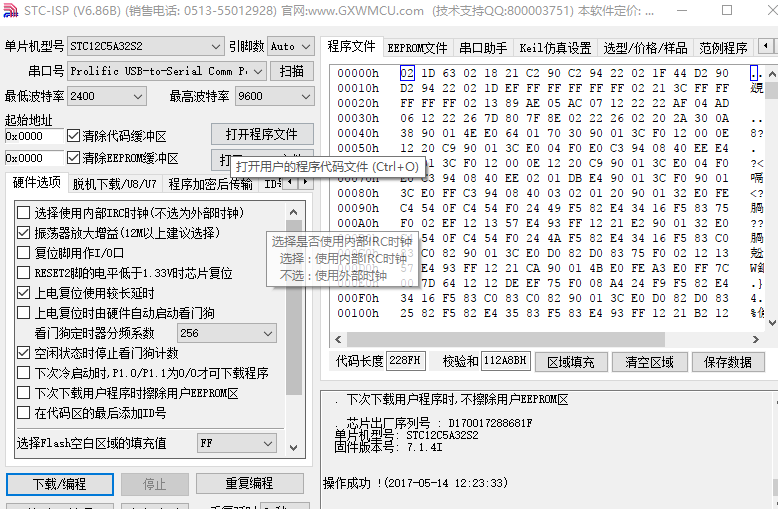This screenshot has height=509, width=778.
Task: Click hex view scrollbar down arrow
Action: 772,322
